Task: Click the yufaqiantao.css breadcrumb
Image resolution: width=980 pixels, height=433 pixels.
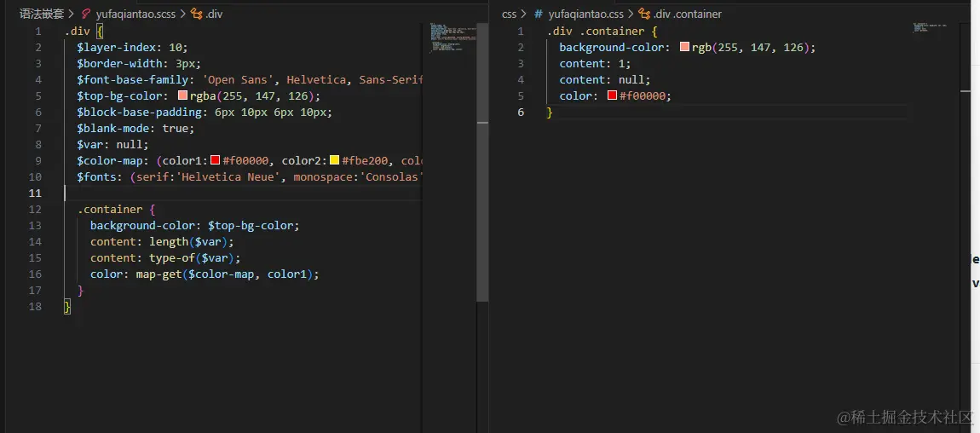Action: tap(585, 14)
